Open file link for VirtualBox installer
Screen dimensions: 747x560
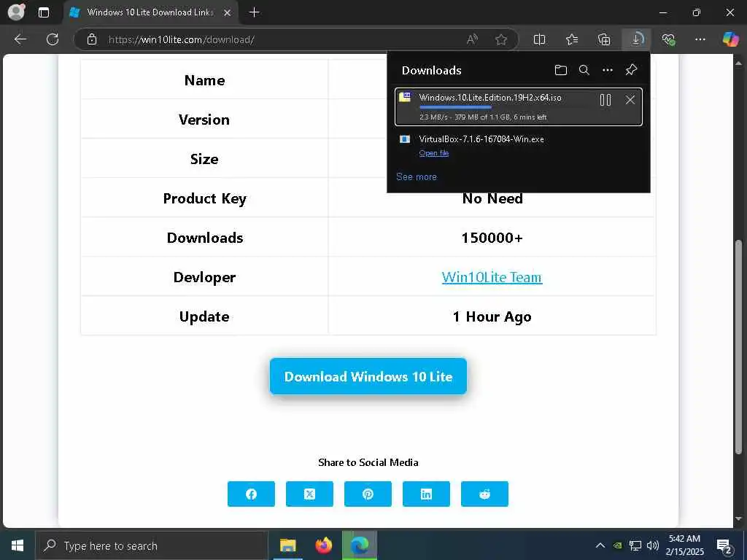[433, 153]
